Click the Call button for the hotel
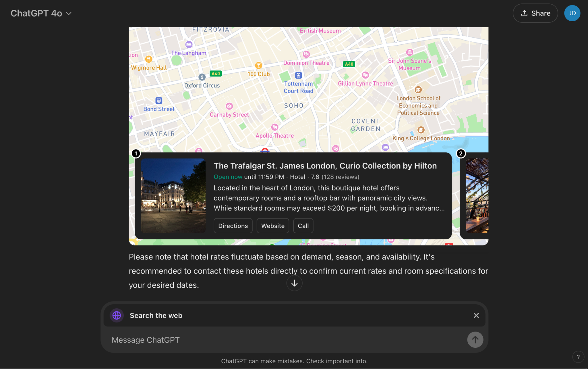This screenshot has width=588, height=369. [303, 226]
